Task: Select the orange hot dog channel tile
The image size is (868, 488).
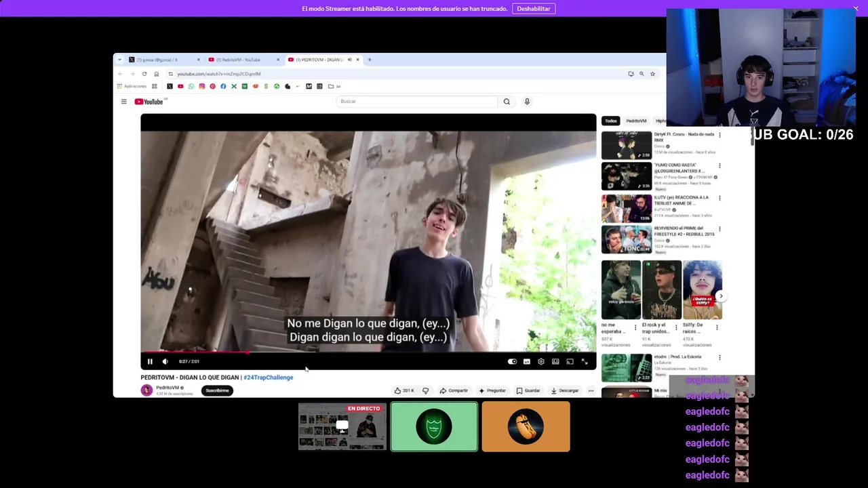Action: click(526, 426)
